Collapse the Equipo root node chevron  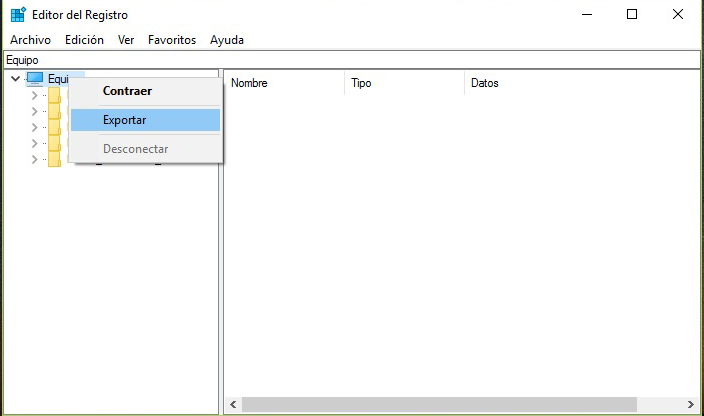point(15,78)
